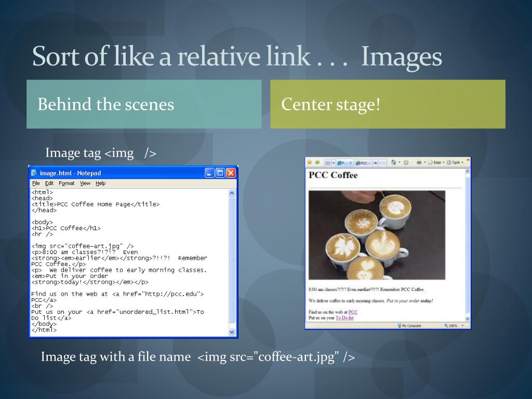Screen dimensions: 532x399
Task: Click the "Center stage!" heading box
Action: (x=388, y=104)
